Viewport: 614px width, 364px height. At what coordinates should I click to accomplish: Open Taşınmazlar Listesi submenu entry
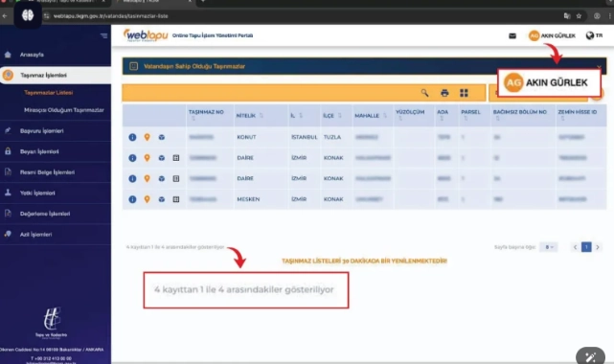tap(49, 93)
